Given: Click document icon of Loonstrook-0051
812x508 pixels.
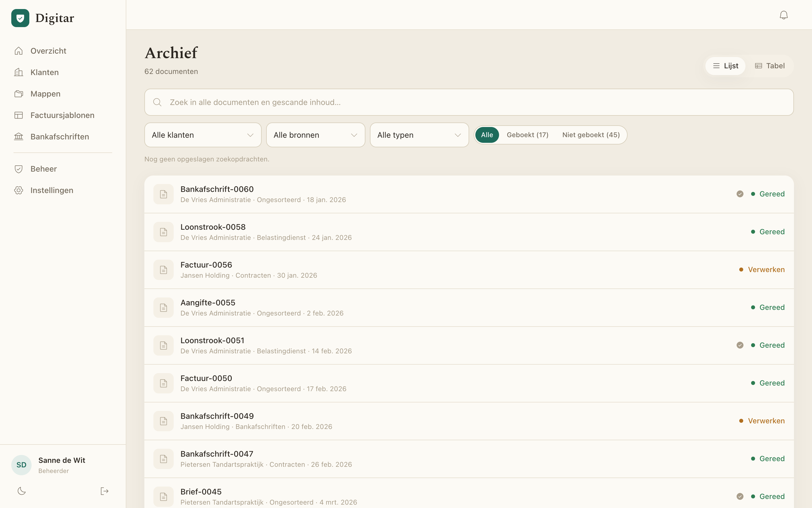Looking at the screenshot, I should [x=164, y=345].
